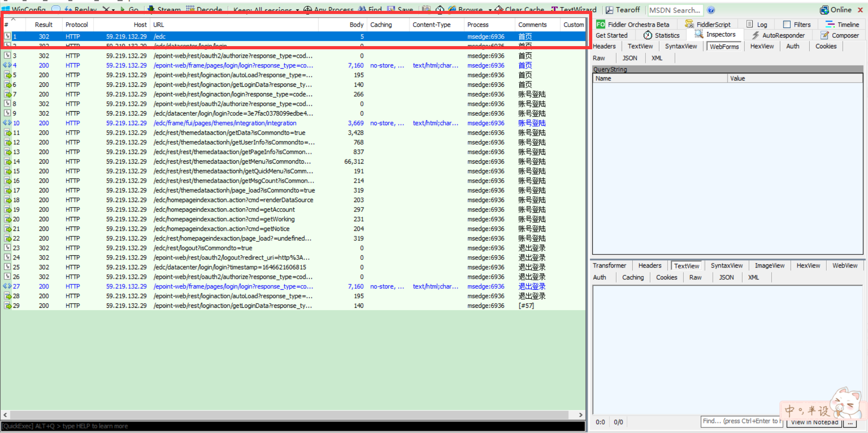Click the Value column in QueryString grid
Viewport: 868px width, 433px height.
pyautogui.click(x=795, y=78)
